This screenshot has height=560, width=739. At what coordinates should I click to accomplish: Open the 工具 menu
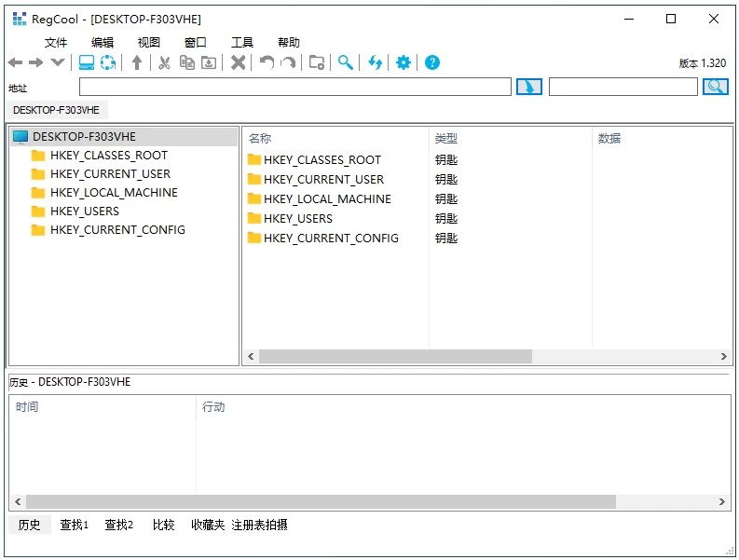(x=242, y=42)
